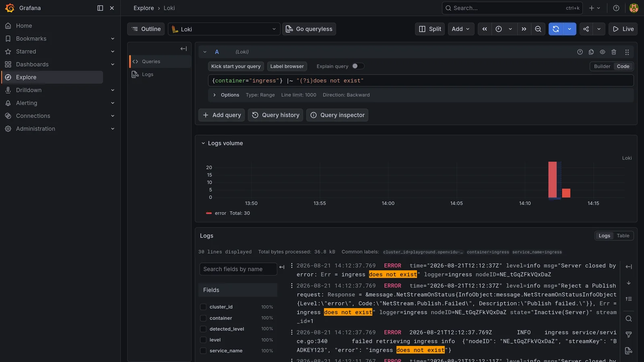Open refresh interval dropdown arrow
Viewport: 644px width, 362px height.
(570, 29)
